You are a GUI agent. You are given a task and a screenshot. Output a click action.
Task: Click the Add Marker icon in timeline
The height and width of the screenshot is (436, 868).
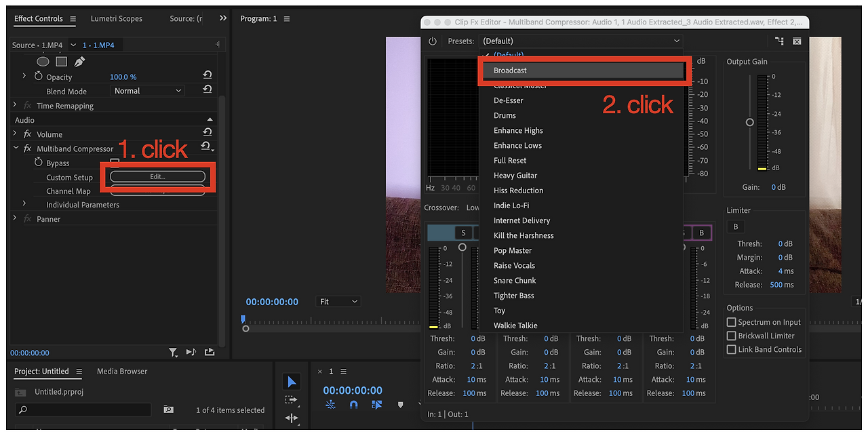coord(400,404)
